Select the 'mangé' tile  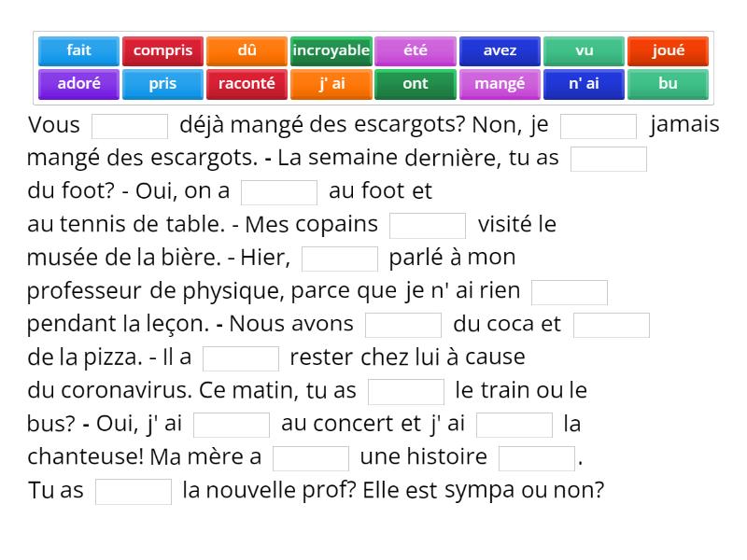coord(499,84)
